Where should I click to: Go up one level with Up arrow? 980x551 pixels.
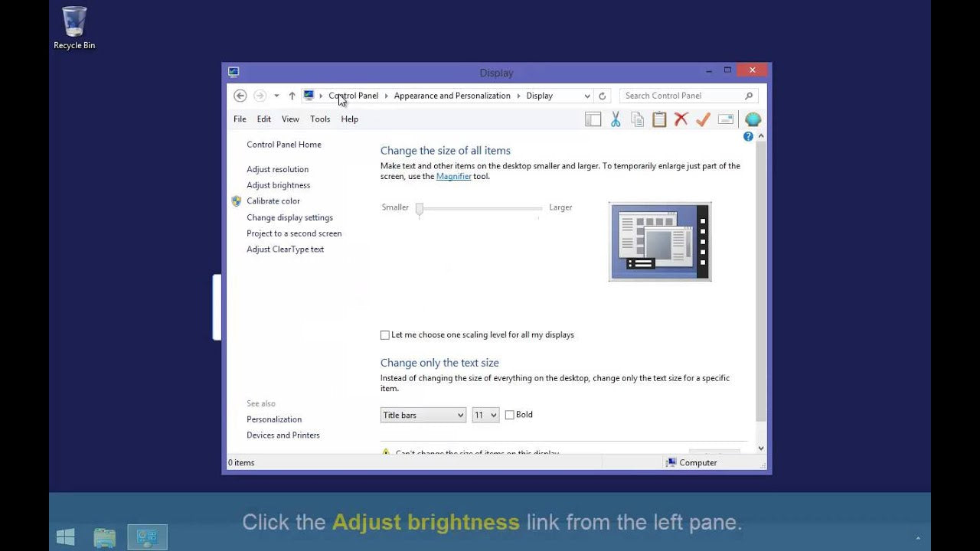[x=292, y=96]
